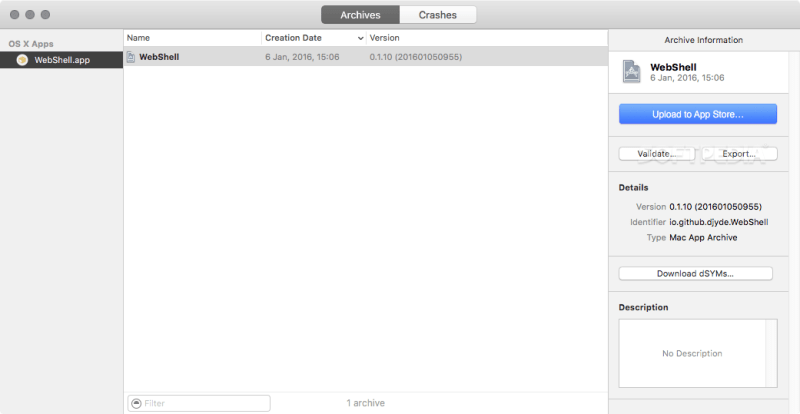This screenshot has height=414, width=800.
Task: Select the WebShell archive name in the list
Action: (159, 57)
